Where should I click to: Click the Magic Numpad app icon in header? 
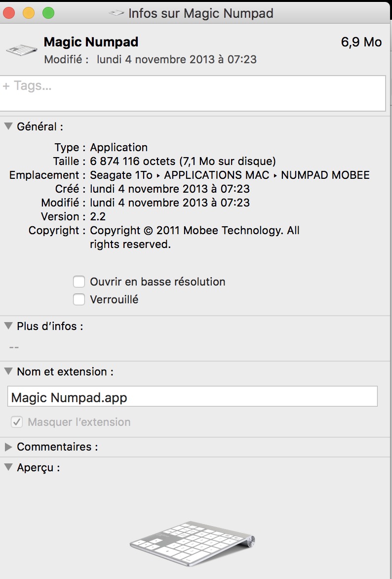pos(21,50)
